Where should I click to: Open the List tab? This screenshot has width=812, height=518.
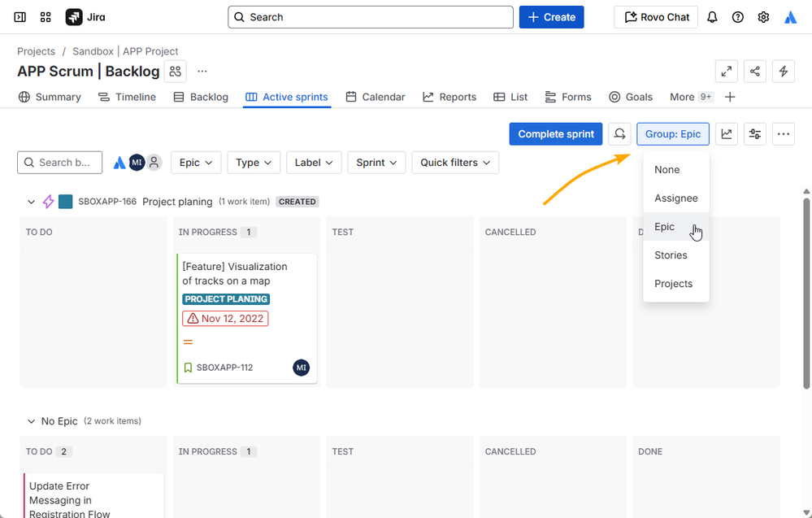[510, 97]
